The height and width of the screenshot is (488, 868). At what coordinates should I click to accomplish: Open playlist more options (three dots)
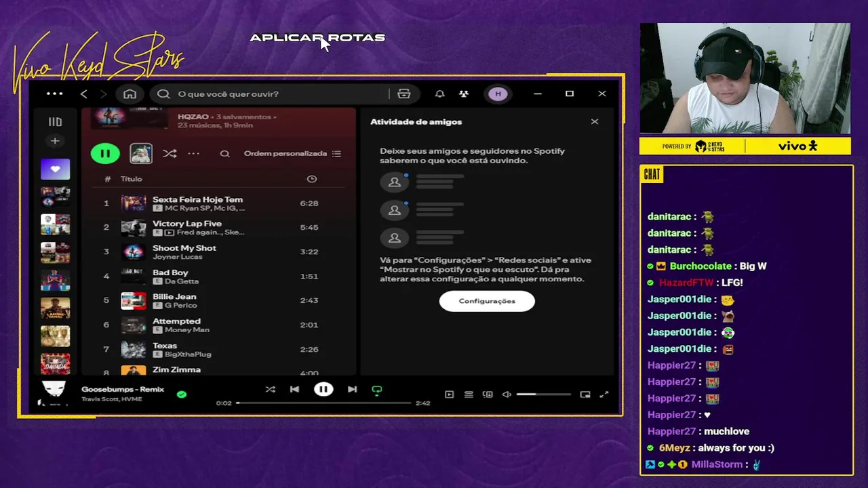(194, 154)
